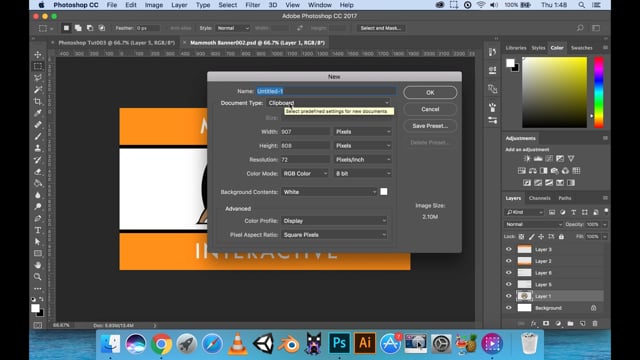Open the bit depth dropdown
This screenshot has width=640, height=360.
tap(363, 173)
